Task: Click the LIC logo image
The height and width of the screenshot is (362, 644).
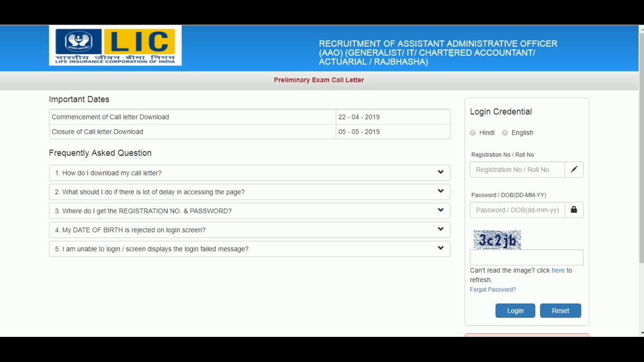Action: point(115,46)
